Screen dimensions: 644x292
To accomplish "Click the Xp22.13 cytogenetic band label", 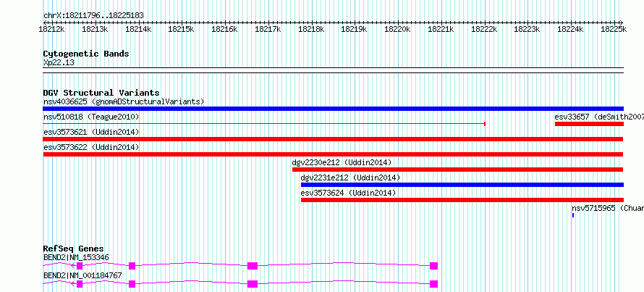I will pyautogui.click(x=59, y=63).
